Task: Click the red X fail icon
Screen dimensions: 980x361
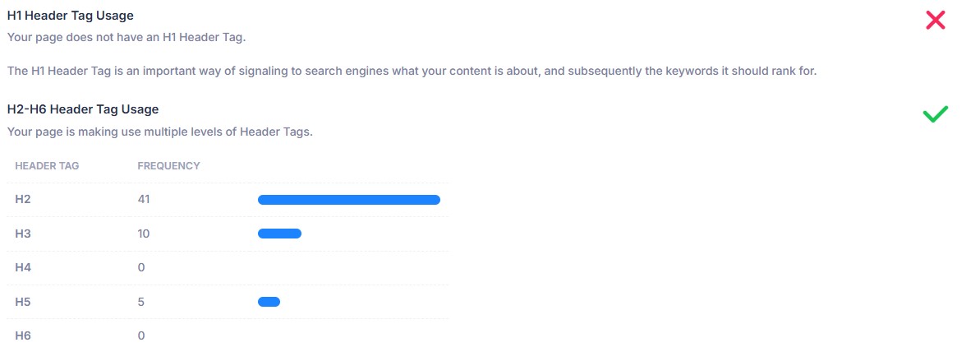Action: (936, 21)
